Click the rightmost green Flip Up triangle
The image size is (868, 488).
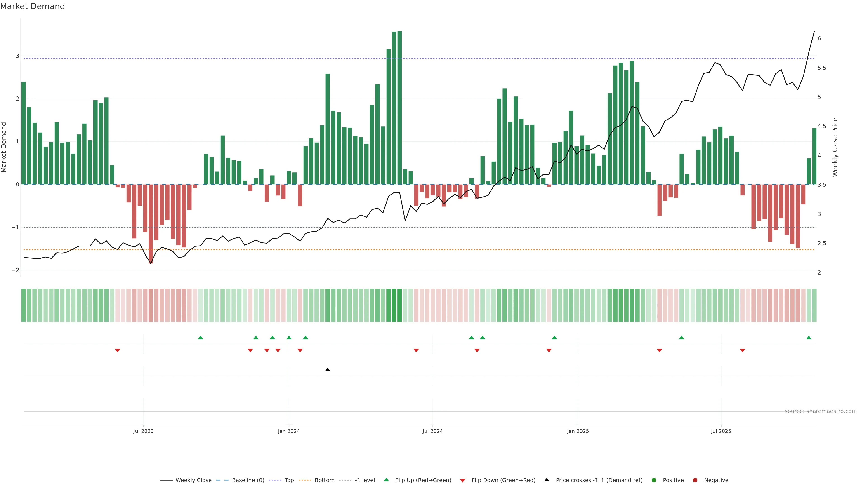click(x=809, y=338)
